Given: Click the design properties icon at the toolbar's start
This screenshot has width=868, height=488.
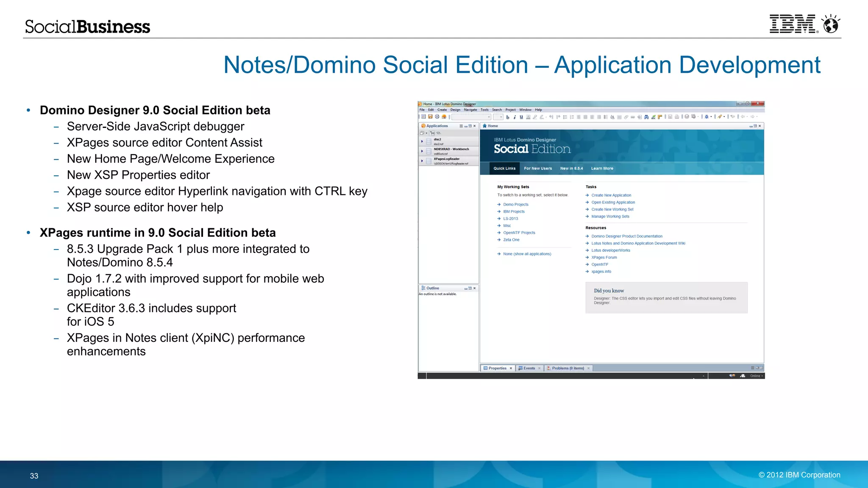Looking at the screenshot, I should pyautogui.click(x=423, y=116).
